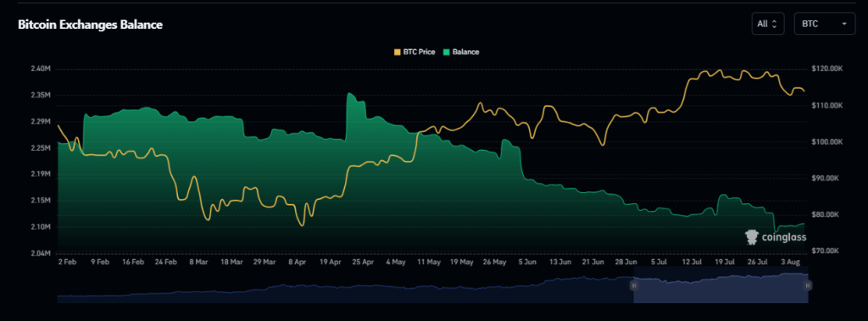The height and width of the screenshot is (321, 868).
Task: Click the $80.00K price axis label
Action: pos(826,215)
